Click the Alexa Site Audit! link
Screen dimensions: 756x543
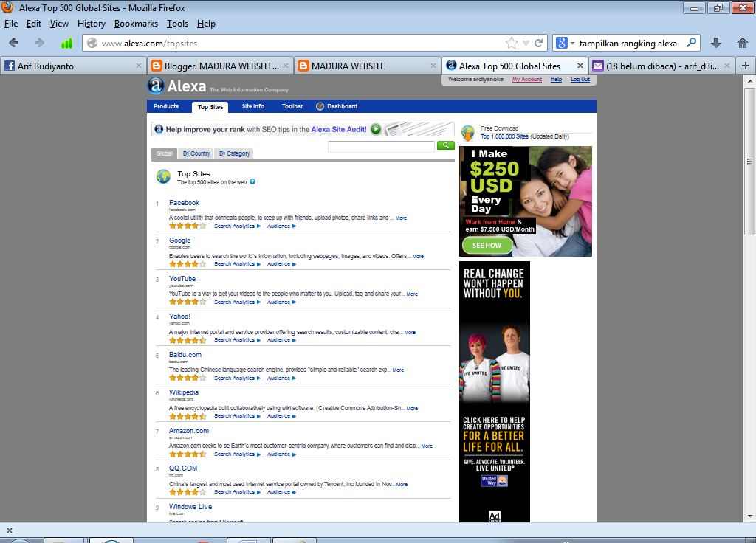[x=338, y=129]
